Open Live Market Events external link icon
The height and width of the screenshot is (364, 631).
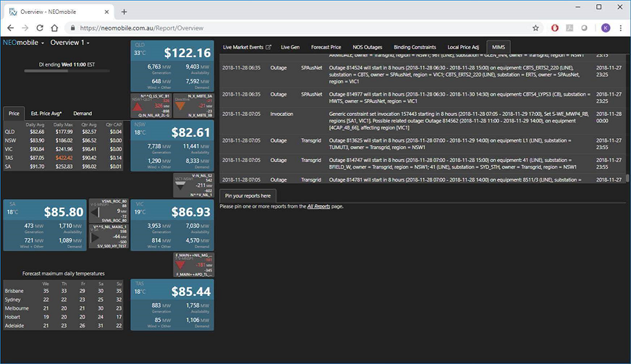click(x=269, y=47)
